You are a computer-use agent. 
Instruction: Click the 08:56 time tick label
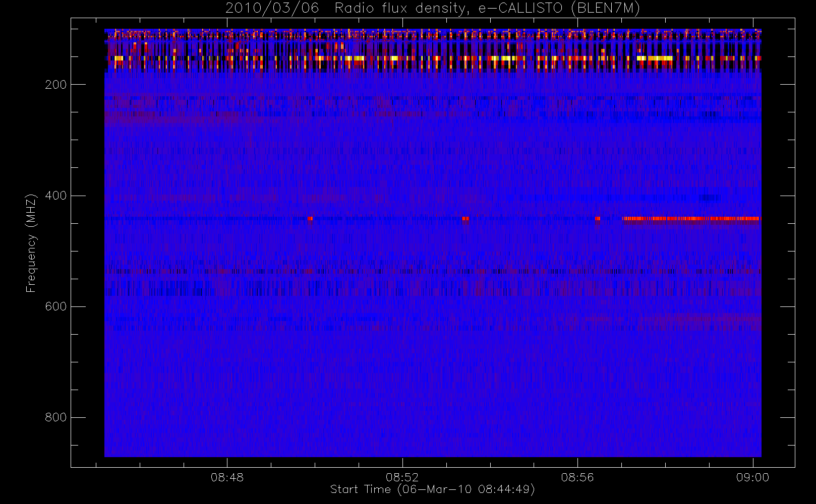(x=577, y=477)
